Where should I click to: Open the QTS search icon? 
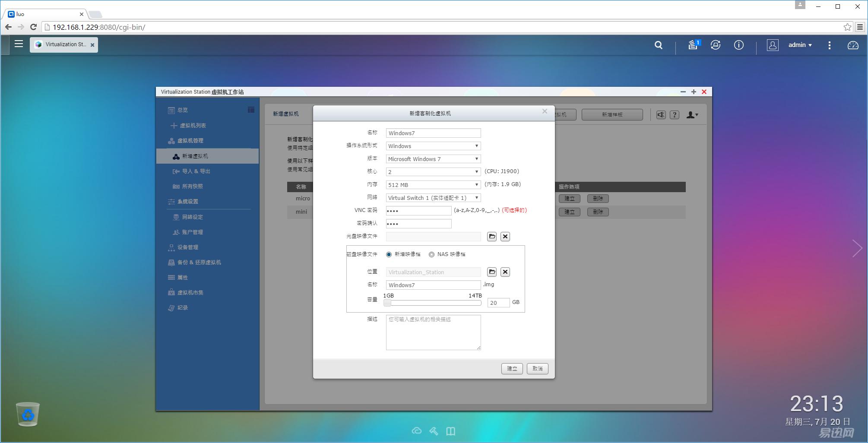point(658,45)
